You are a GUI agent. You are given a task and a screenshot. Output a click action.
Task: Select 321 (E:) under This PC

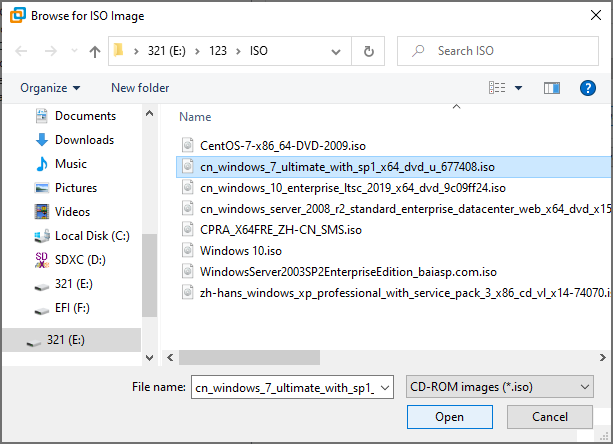(x=63, y=284)
